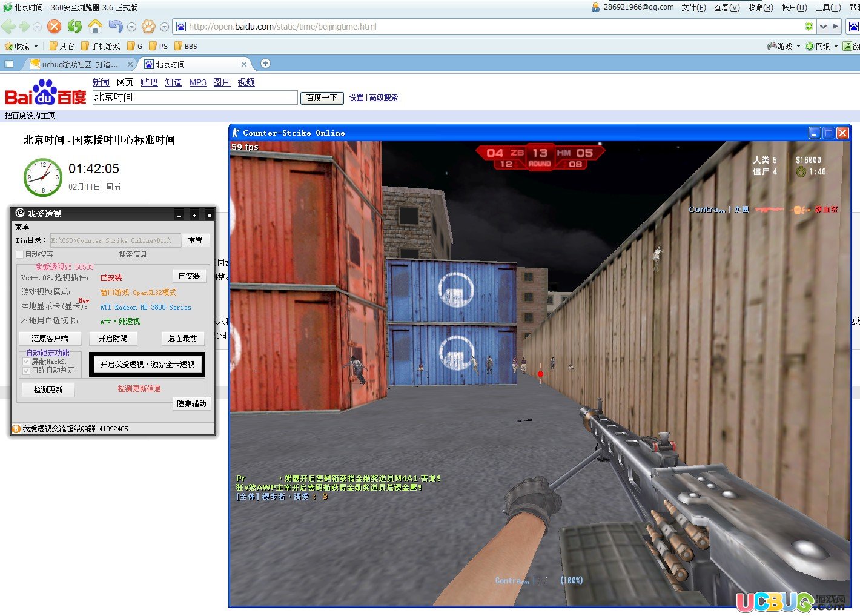The width and height of the screenshot is (860, 616).
Task: Open the 设置 link next to search
Action: (357, 98)
